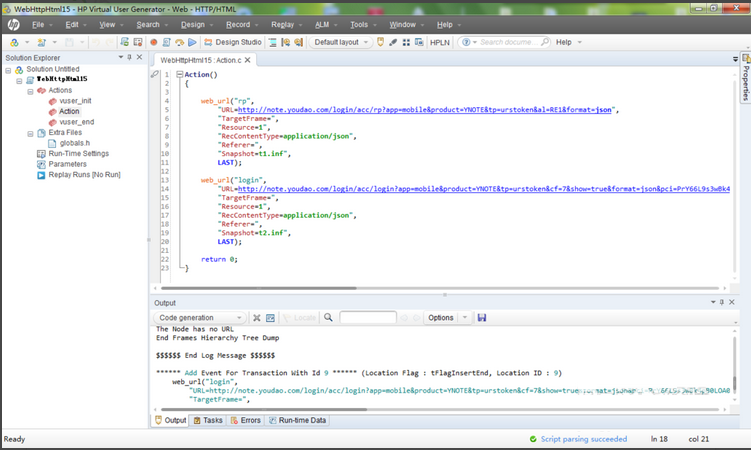The height and width of the screenshot is (450, 751).
Task: Open the Record menu
Action: tap(238, 24)
